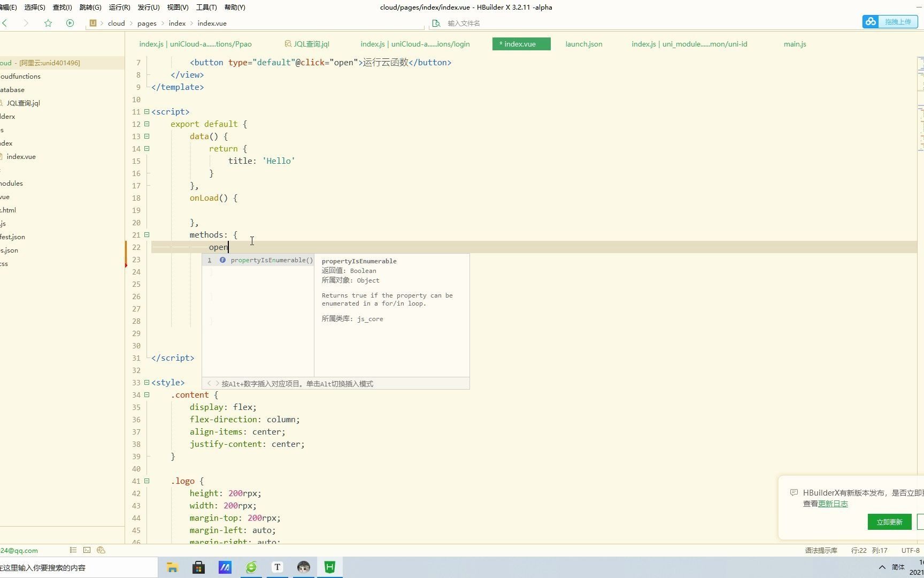The height and width of the screenshot is (578, 924).
Task: Open the 工具(T) menu
Action: click(x=206, y=7)
